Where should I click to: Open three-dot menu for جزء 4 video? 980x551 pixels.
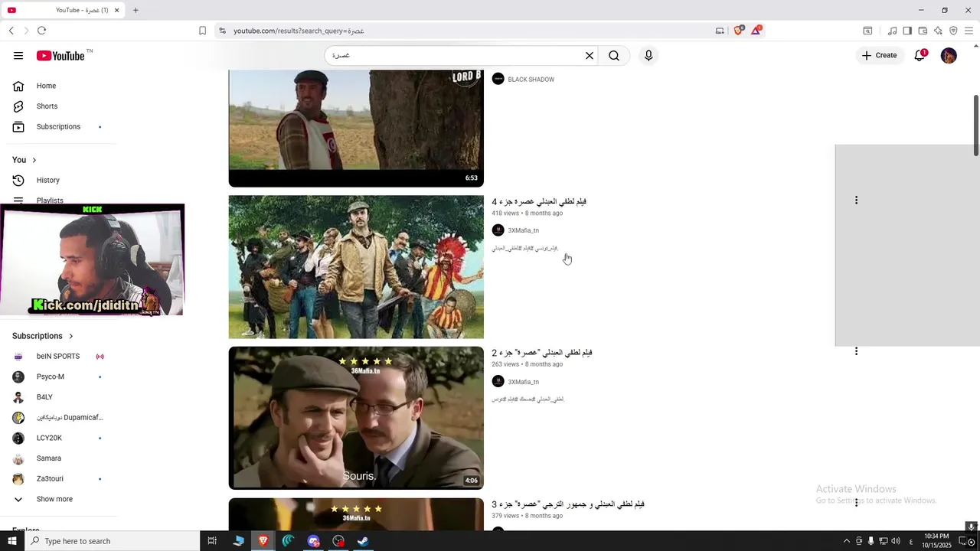[x=856, y=201]
